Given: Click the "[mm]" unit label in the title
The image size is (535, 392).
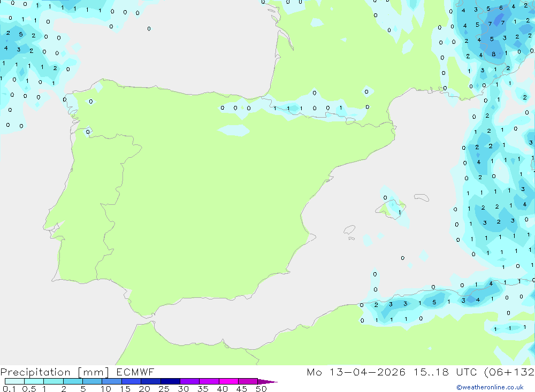Looking at the screenshot, I should [x=93, y=372].
